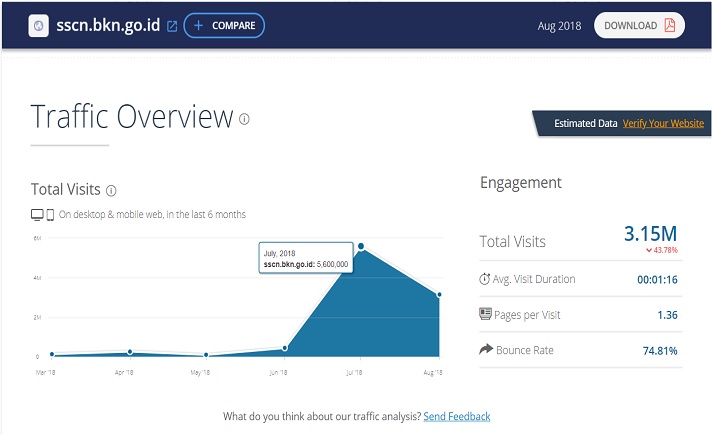Click the Jun '18 x-axis label
712x435 pixels.
(278, 372)
